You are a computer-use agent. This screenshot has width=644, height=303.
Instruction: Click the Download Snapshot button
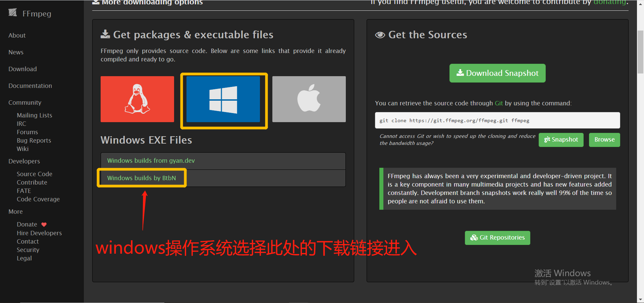click(497, 73)
